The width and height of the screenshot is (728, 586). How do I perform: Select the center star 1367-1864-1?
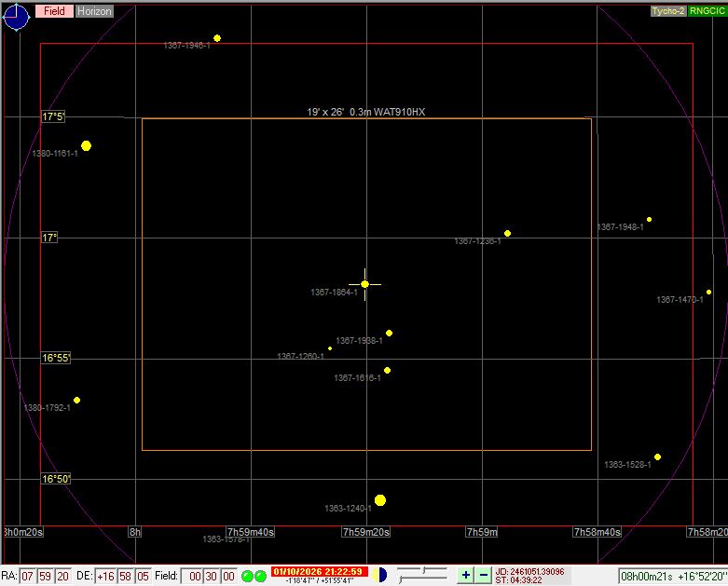[365, 284]
